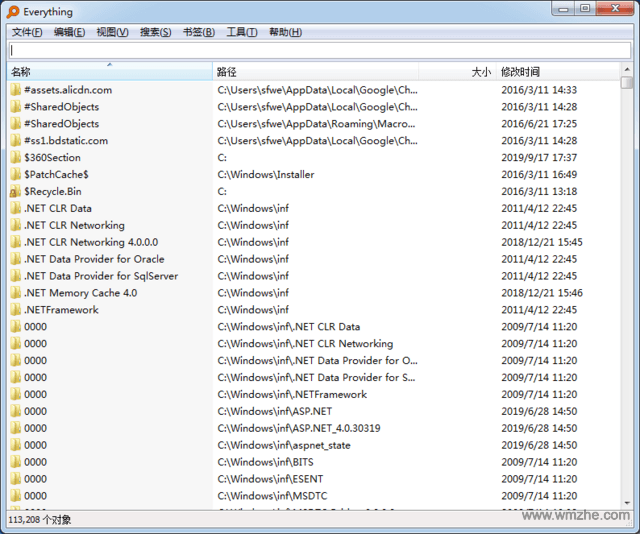Select the .NET Memory Cache 4.0 folder icon

point(16,293)
